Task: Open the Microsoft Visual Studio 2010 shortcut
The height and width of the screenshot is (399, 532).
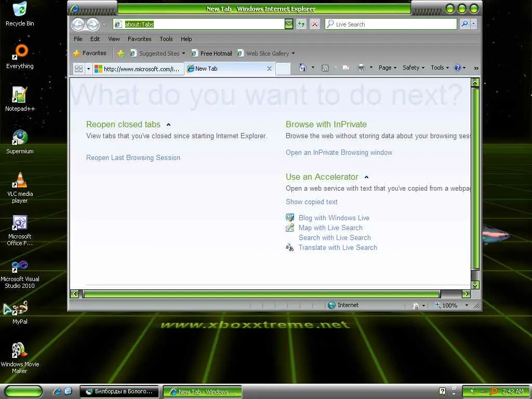Action: click(x=20, y=274)
